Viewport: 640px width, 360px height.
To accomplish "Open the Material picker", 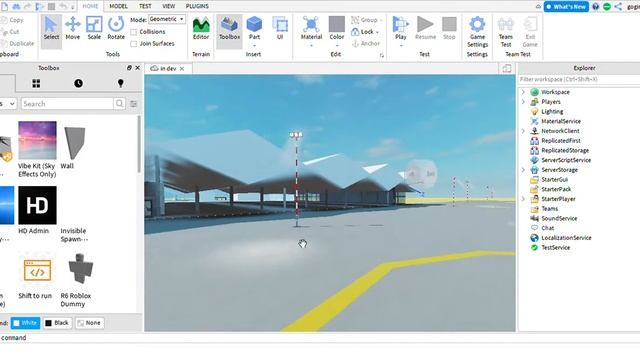I will click(311, 29).
